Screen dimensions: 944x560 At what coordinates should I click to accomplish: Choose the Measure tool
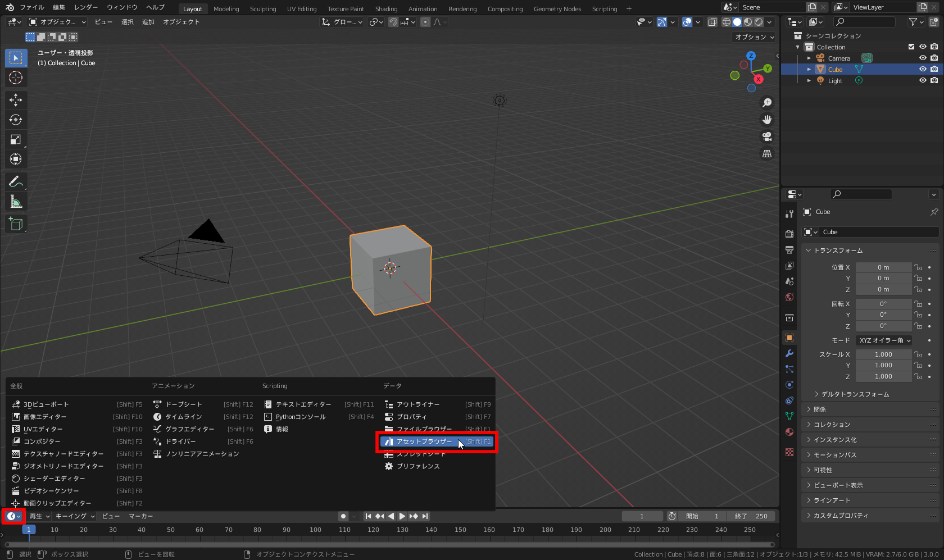tap(16, 201)
